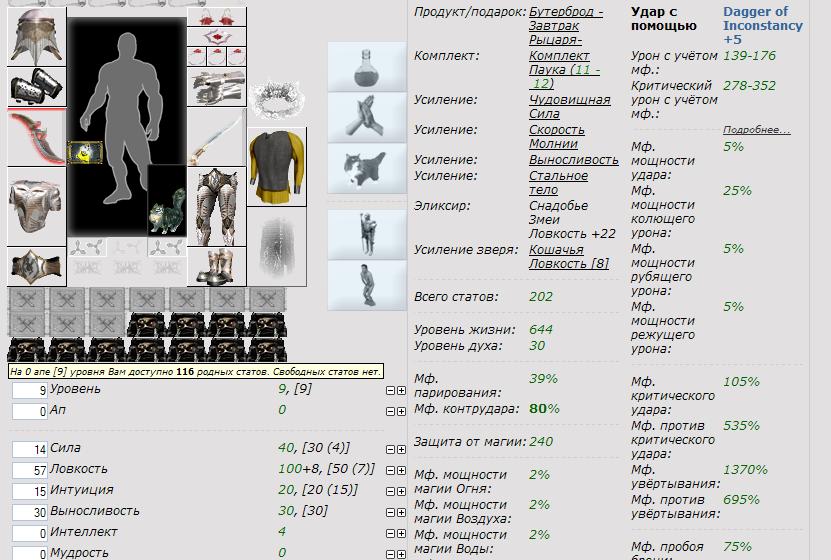
Task: Increase Сила with plus button
Action: 401,449
